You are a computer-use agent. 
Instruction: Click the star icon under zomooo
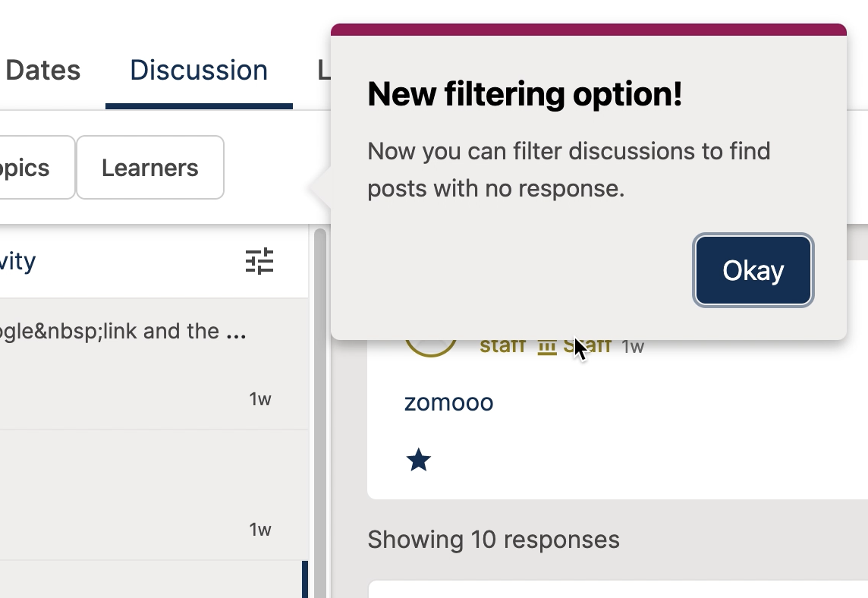pos(419,460)
